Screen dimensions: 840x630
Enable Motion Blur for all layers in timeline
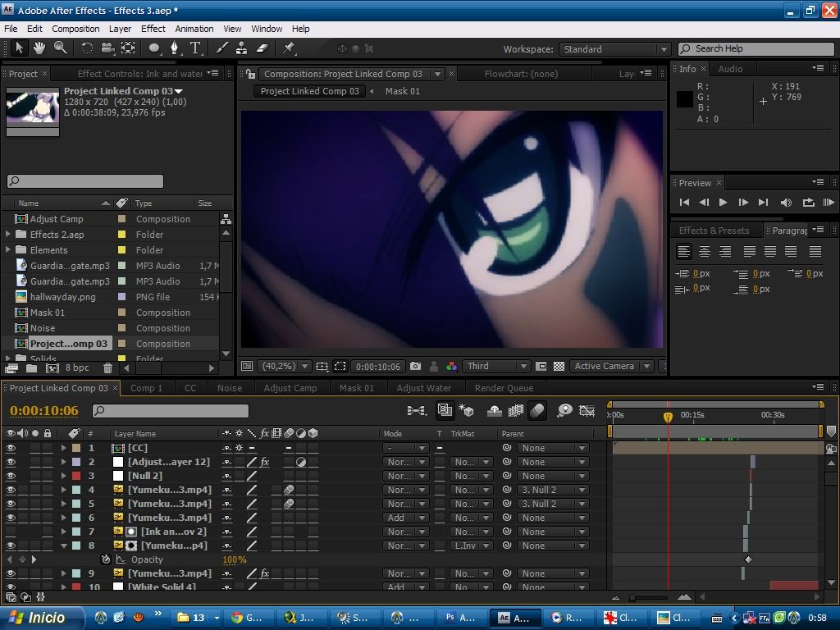coord(537,411)
